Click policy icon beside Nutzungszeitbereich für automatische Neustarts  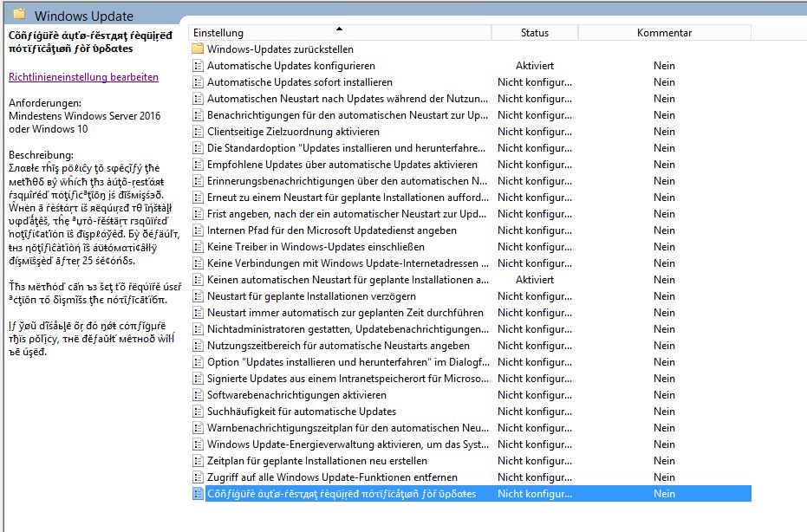[x=198, y=346]
